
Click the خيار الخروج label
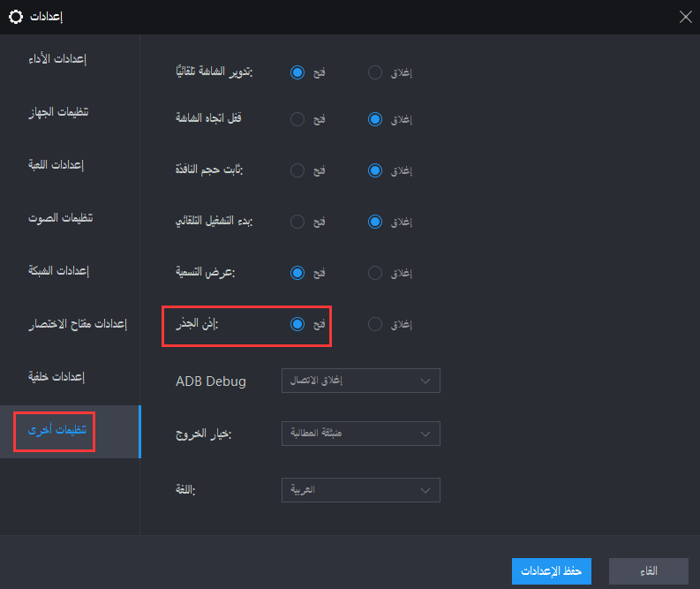point(204,434)
